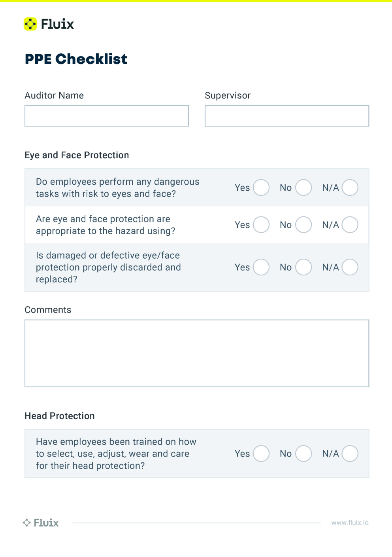Click the Supervisor text field
392x557 pixels.
(287, 116)
